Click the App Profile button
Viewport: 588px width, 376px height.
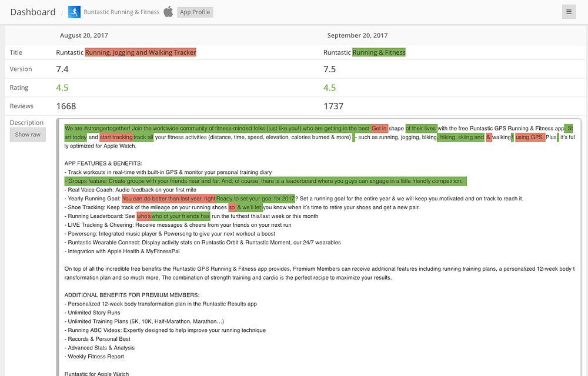click(195, 12)
